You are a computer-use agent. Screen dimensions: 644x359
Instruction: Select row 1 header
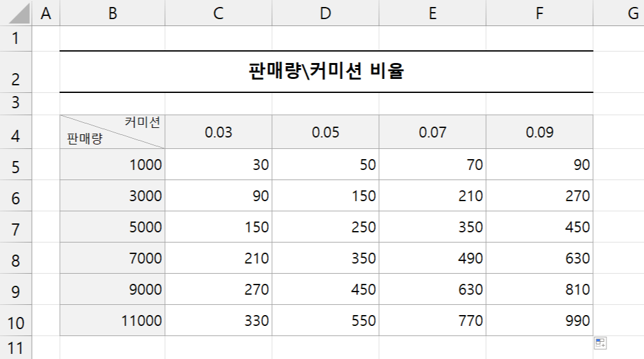pyautogui.click(x=16, y=39)
